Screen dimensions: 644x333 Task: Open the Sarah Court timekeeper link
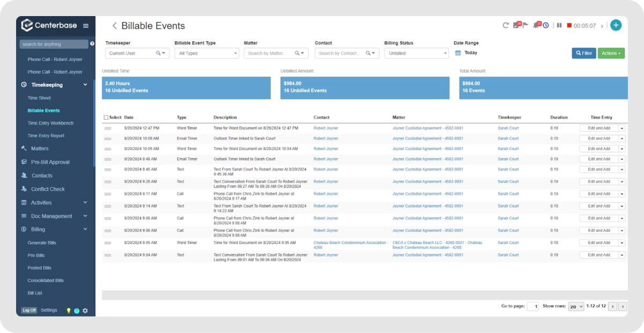coord(508,128)
